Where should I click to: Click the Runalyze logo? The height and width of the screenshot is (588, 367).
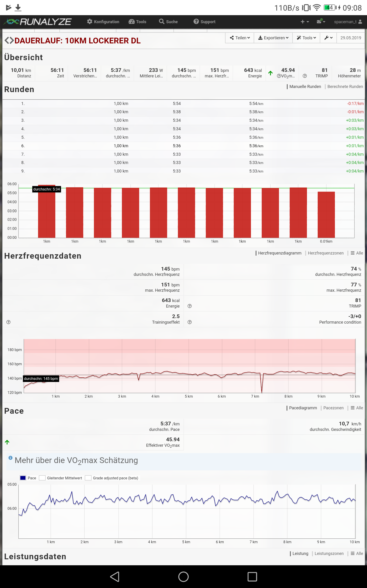(38, 22)
